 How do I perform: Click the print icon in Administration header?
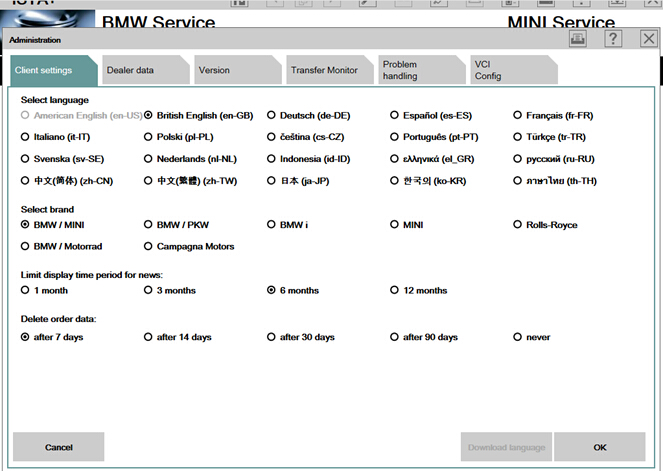pyautogui.click(x=578, y=39)
